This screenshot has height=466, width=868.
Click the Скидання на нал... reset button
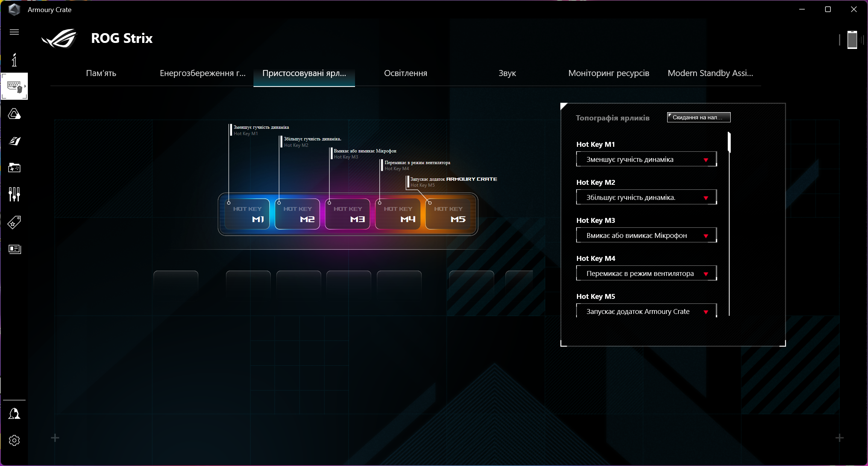pyautogui.click(x=698, y=117)
